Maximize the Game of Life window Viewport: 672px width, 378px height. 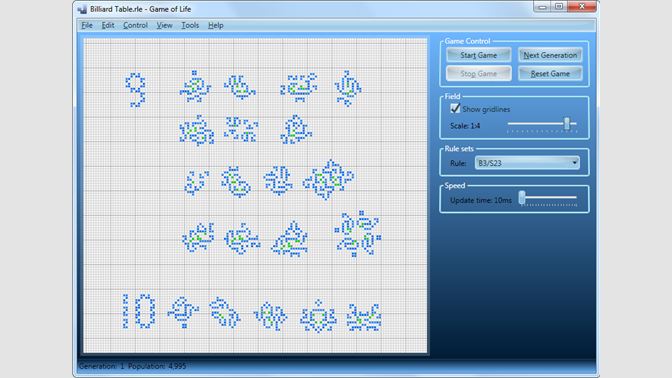pyautogui.click(x=559, y=6)
